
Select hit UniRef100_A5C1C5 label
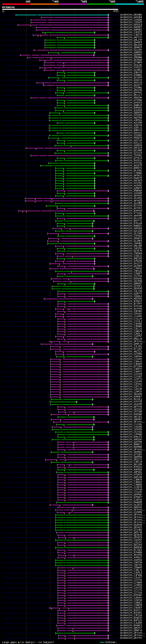click(131, 148)
